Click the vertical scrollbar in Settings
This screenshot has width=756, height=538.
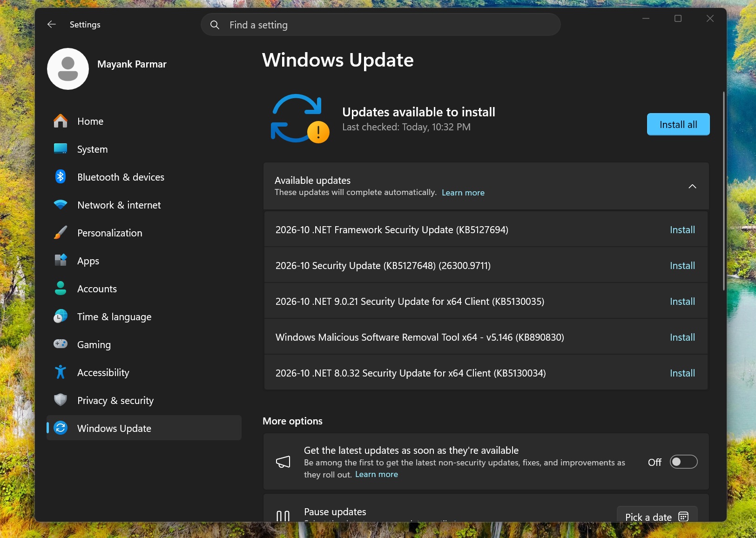pos(723,191)
